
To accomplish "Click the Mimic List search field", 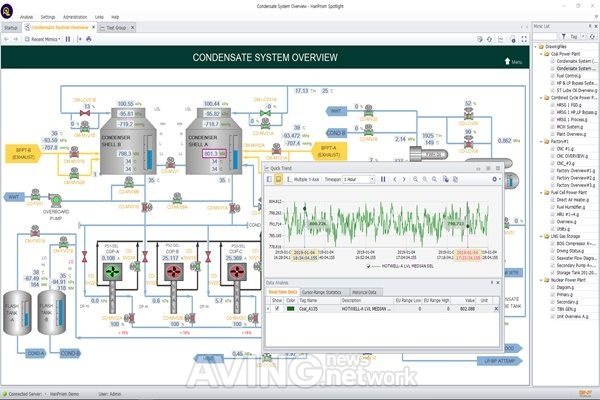I will coord(545,36).
